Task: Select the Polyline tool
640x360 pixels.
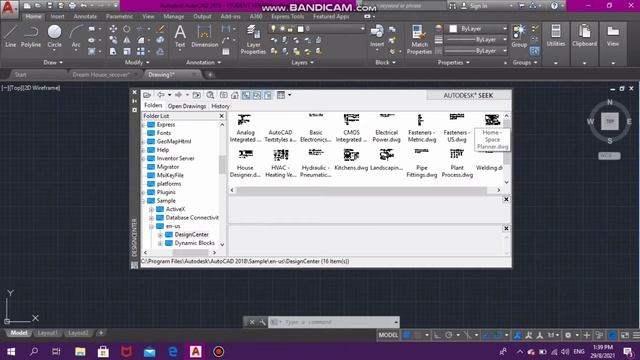Action: (x=31, y=36)
